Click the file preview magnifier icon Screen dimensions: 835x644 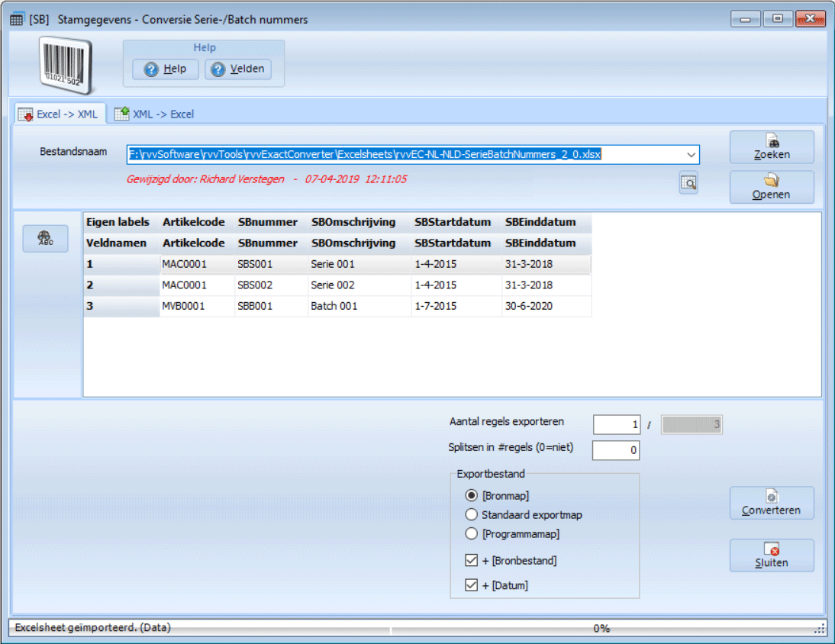coord(688,183)
